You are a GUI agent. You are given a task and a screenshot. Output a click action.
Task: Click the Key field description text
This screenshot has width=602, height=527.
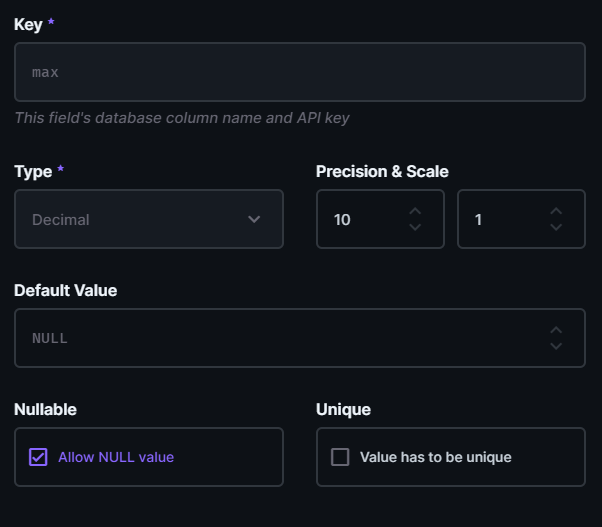click(181, 118)
